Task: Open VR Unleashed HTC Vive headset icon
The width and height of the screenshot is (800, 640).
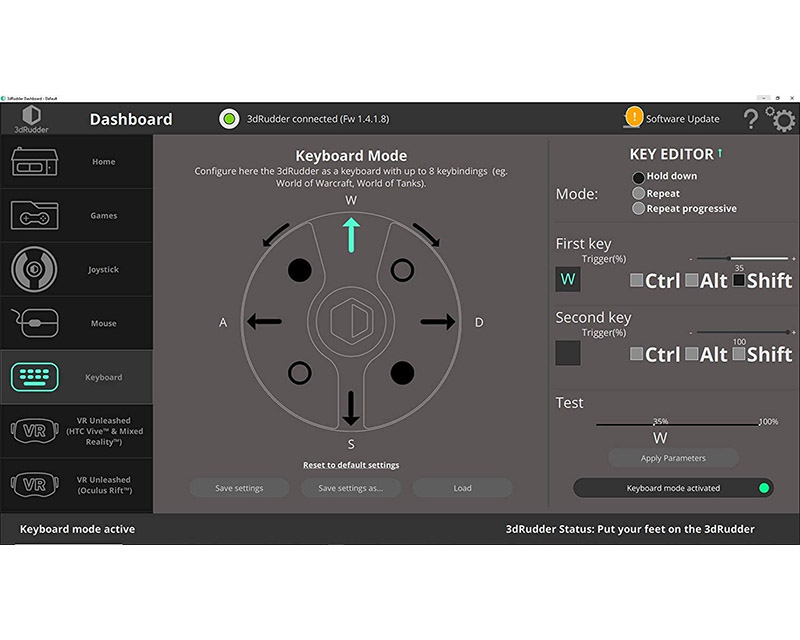Action: pyautogui.click(x=34, y=431)
